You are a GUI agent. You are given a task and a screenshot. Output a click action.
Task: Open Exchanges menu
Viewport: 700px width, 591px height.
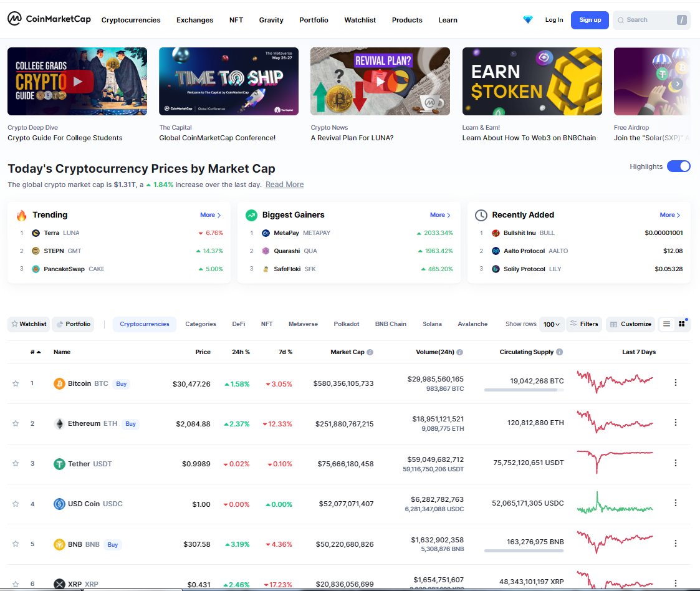click(194, 20)
